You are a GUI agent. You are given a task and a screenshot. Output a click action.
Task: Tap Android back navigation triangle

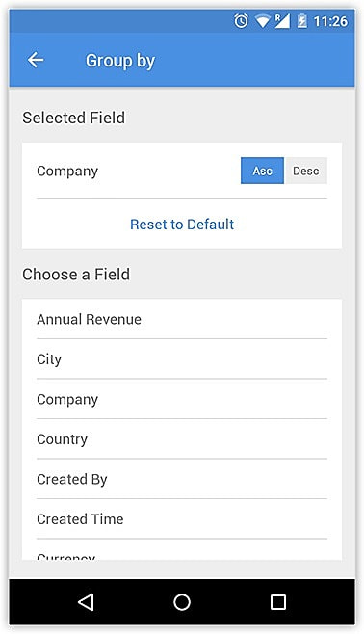point(86,602)
